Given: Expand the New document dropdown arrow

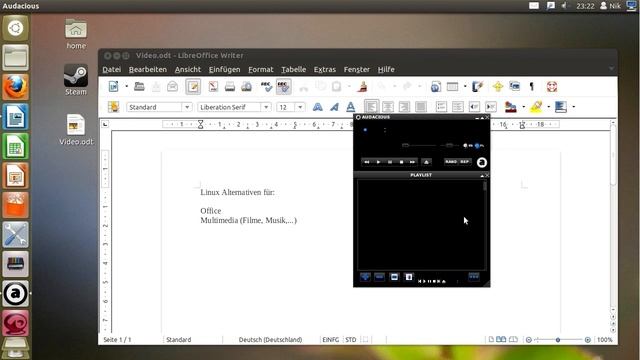Looking at the screenshot, I should coord(127,87).
